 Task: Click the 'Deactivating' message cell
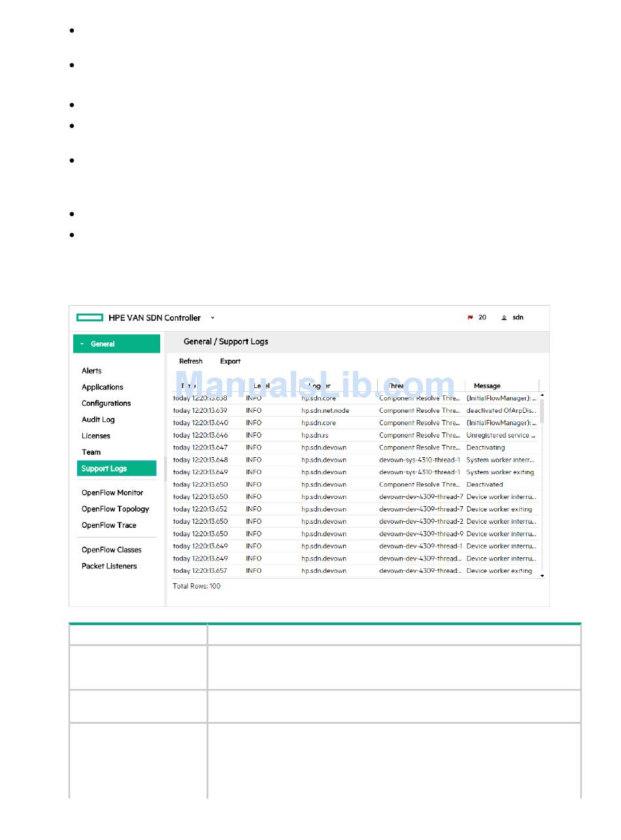point(486,448)
